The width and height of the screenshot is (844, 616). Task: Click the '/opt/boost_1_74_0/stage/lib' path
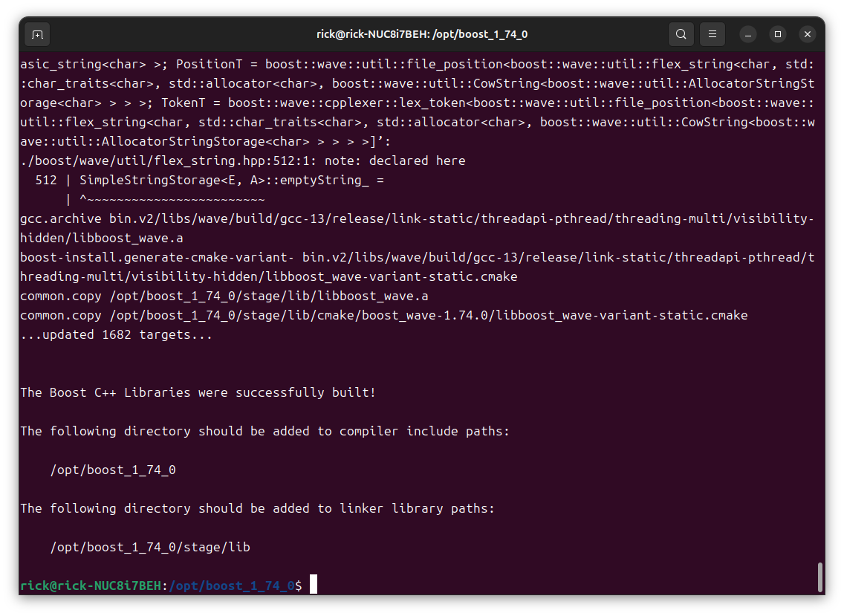150,548
